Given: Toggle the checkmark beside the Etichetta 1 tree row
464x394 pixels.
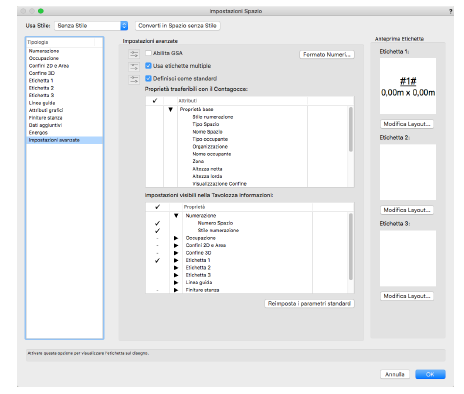Looking at the screenshot, I should (157, 260).
